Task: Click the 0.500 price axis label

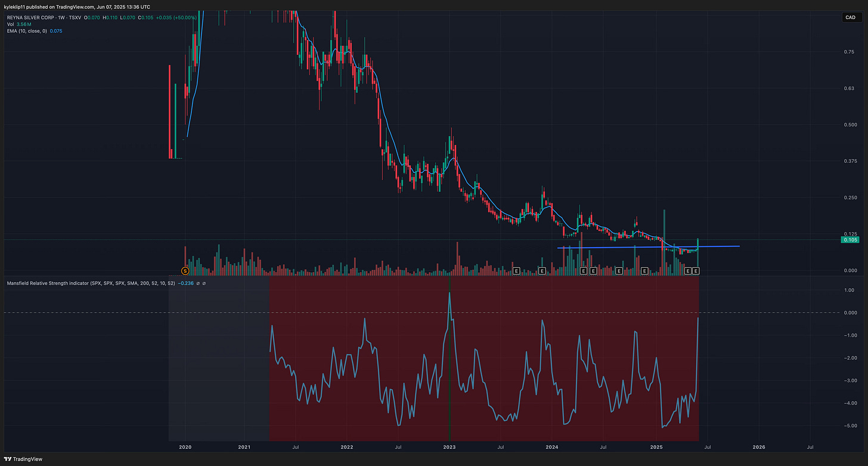Action: (850, 125)
